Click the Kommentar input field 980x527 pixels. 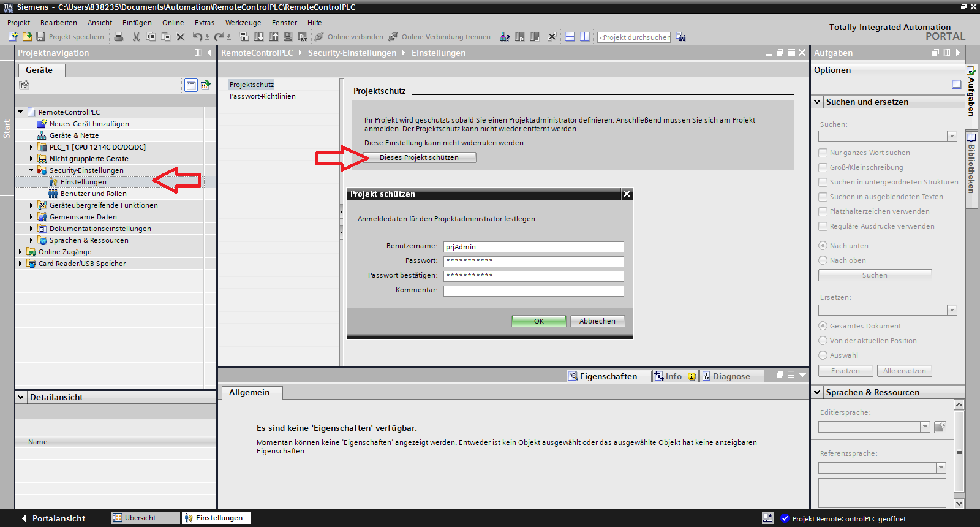(533, 291)
